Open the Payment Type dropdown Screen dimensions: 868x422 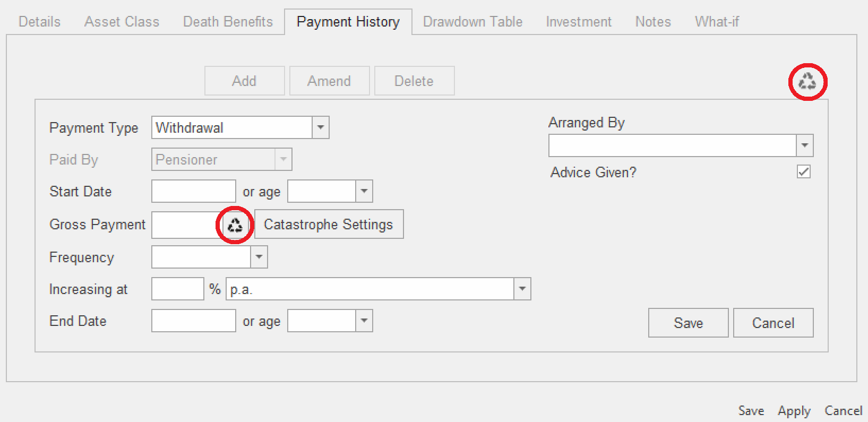pyautogui.click(x=320, y=128)
